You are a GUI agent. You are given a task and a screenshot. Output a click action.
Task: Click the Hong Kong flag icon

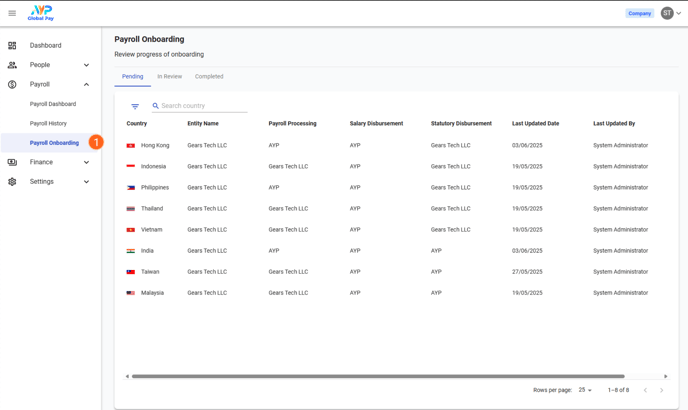(x=131, y=145)
